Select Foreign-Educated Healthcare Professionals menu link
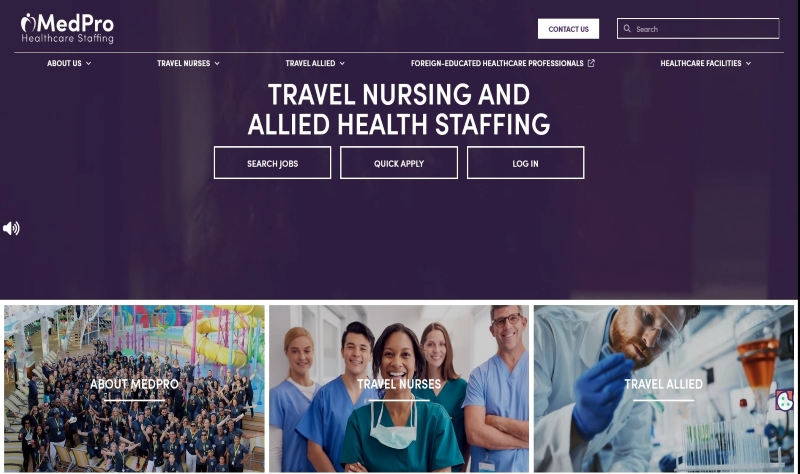 point(497,63)
